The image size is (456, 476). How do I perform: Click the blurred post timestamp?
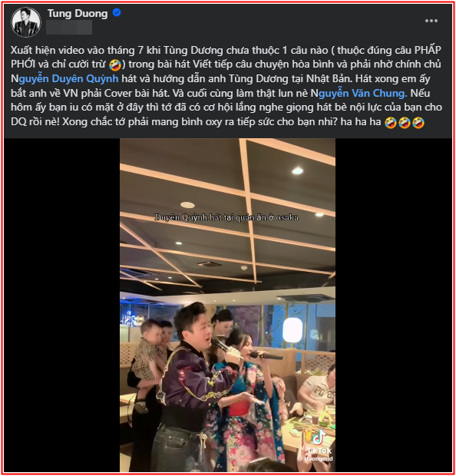[69, 28]
